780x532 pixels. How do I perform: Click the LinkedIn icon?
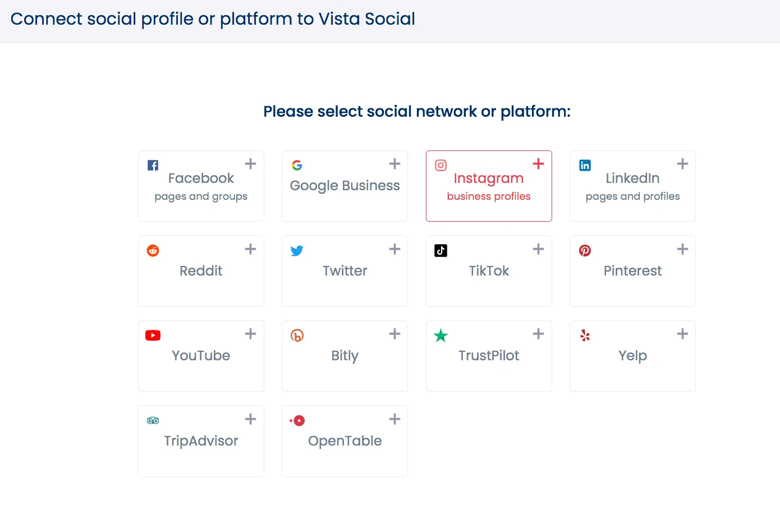[585, 165]
